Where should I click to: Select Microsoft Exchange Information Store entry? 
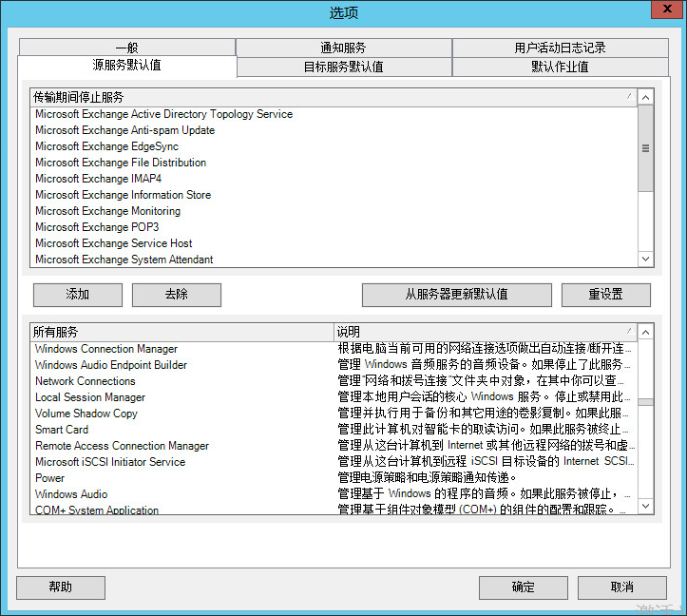(x=124, y=195)
